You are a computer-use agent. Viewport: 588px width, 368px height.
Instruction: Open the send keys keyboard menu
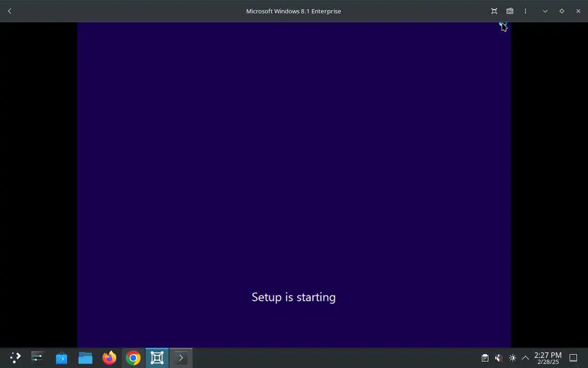(x=510, y=11)
